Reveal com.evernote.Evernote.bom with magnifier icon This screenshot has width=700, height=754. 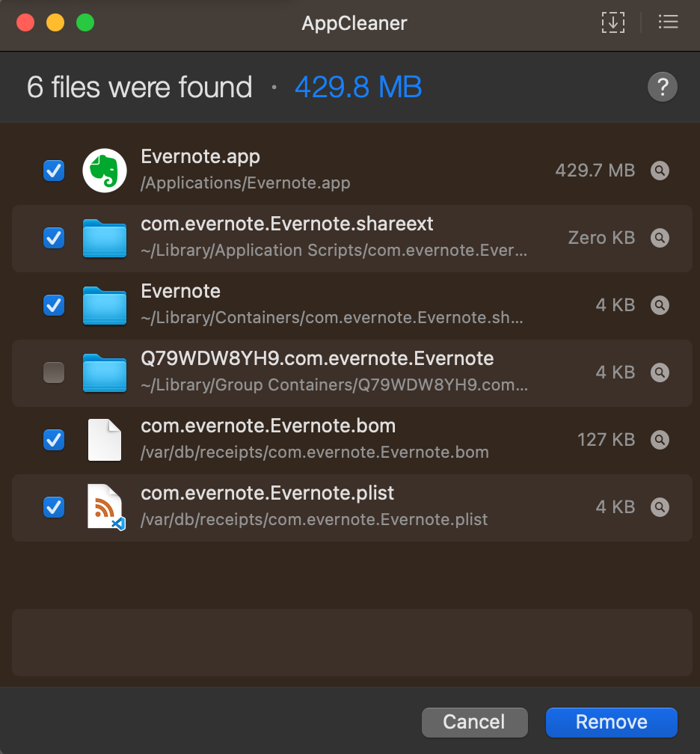[660, 440]
